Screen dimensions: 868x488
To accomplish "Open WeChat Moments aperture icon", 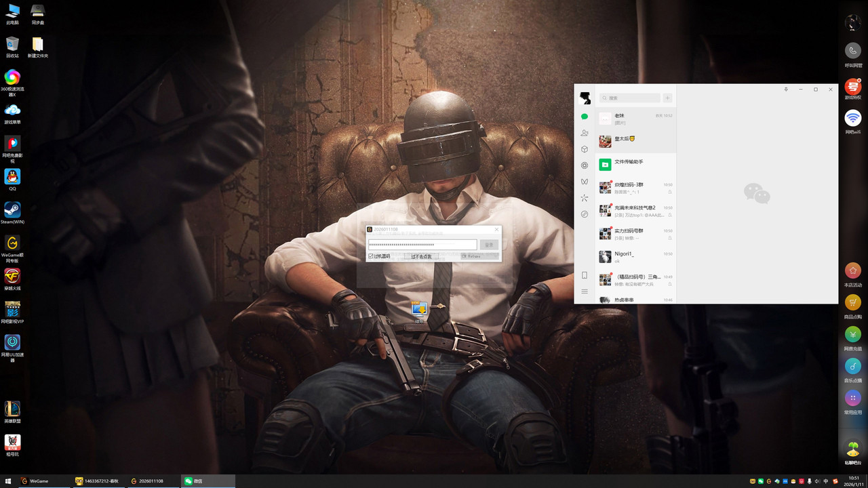I will (585, 165).
